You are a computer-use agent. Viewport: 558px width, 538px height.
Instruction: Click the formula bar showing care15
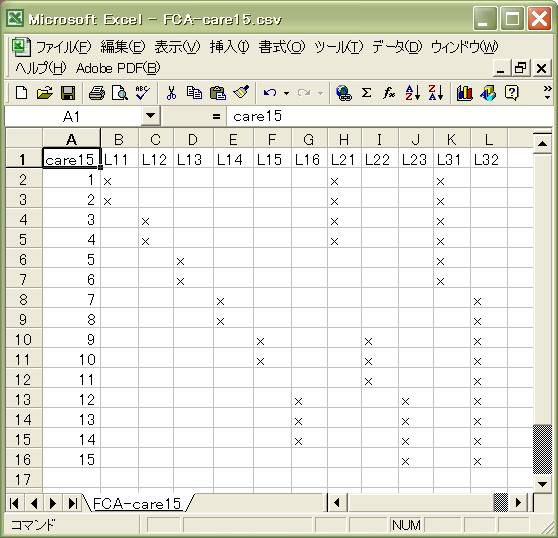390,116
